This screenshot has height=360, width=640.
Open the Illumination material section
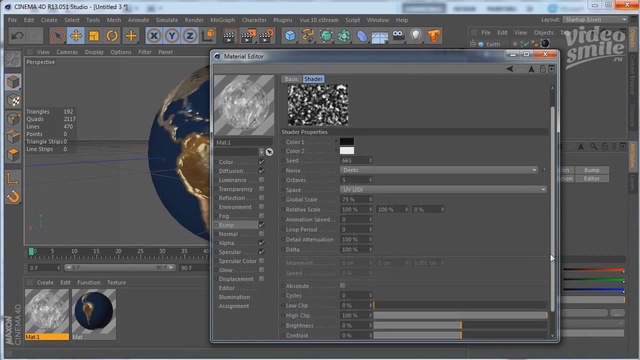(234, 297)
